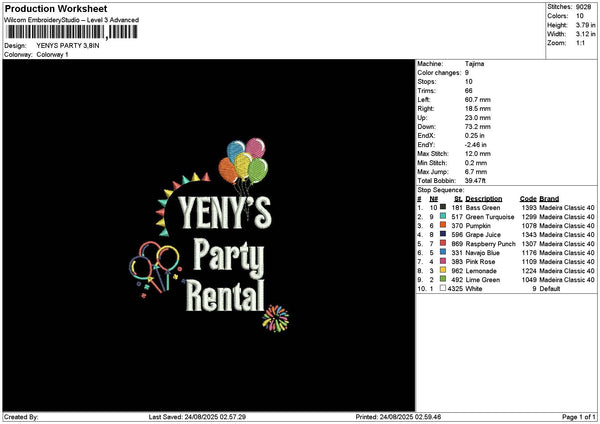Click the Wilcom EmbroideryStudio subtitle
This screenshot has height=424, width=600.
point(72,20)
